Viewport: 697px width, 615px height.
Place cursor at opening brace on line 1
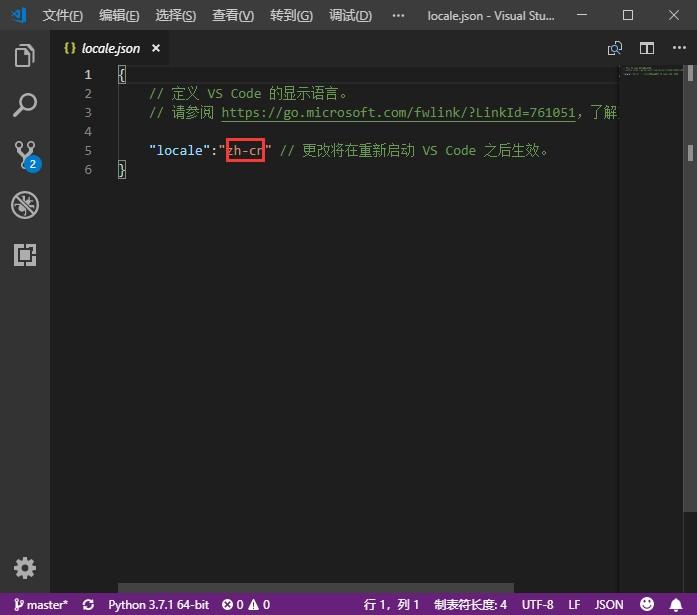(122, 75)
